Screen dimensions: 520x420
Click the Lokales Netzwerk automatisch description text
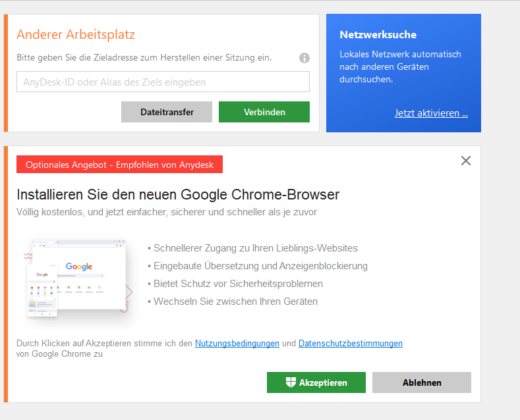click(x=400, y=67)
